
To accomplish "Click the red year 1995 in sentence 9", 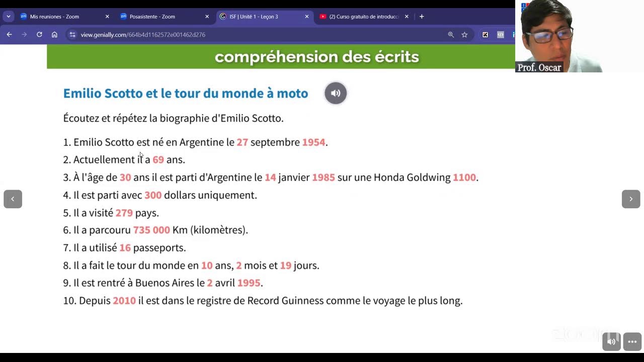I will pyautogui.click(x=249, y=283).
